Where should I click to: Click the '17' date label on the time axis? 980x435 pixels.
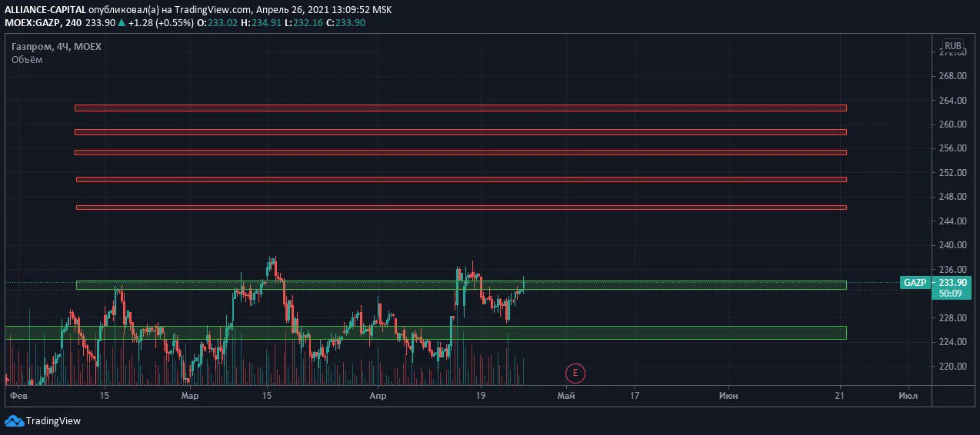635,397
